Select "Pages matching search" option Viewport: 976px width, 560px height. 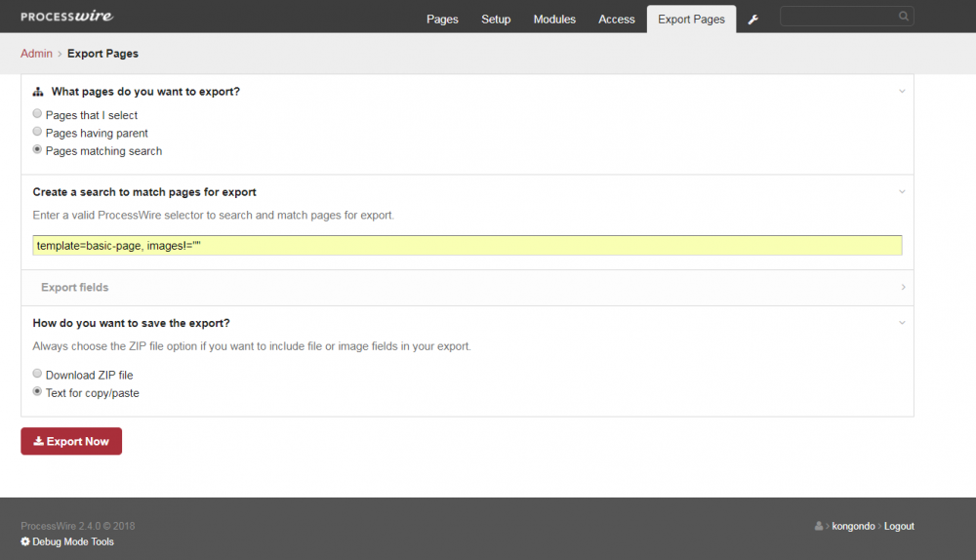coord(37,150)
